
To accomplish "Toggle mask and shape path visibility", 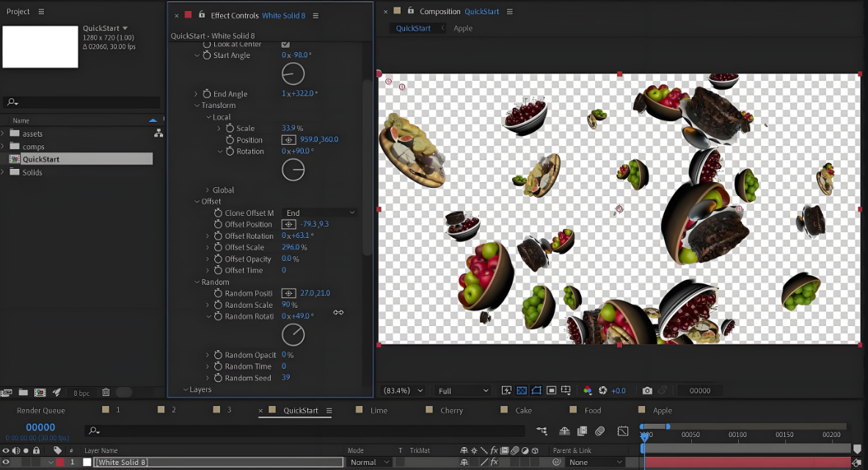I will point(536,391).
